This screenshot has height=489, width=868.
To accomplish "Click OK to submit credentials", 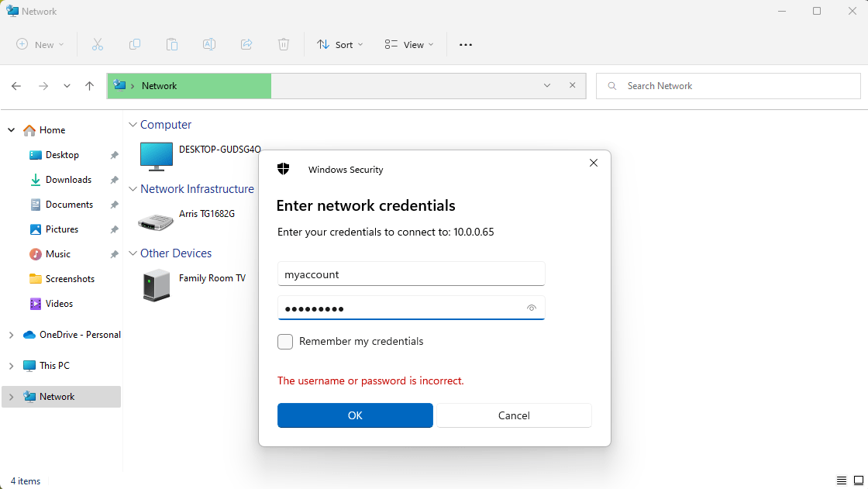I will [x=355, y=415].
